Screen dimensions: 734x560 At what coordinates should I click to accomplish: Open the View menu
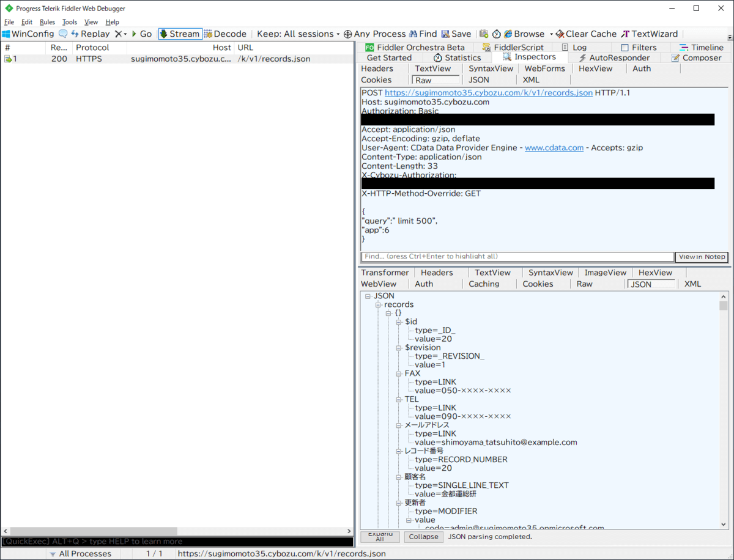pos(91,22)
